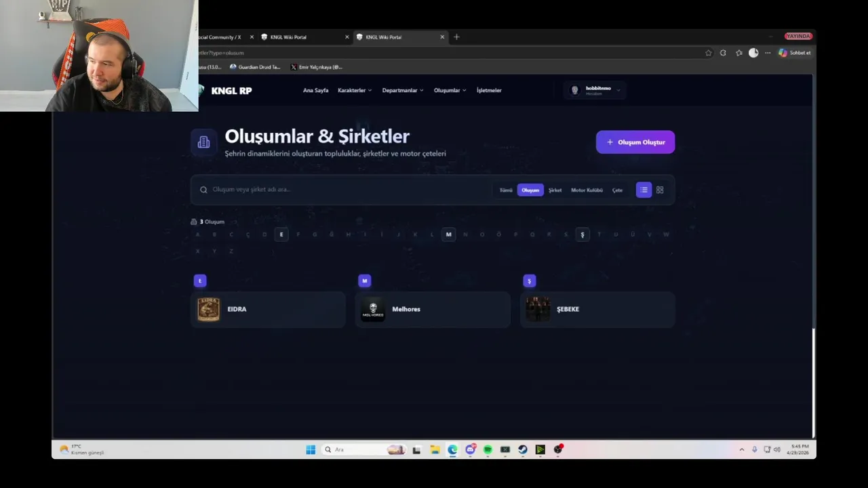Image resolution: width=868 pixels, height=488 pixels.
Task: Open the Xbox app from taskbar
Action: (505, 449)
